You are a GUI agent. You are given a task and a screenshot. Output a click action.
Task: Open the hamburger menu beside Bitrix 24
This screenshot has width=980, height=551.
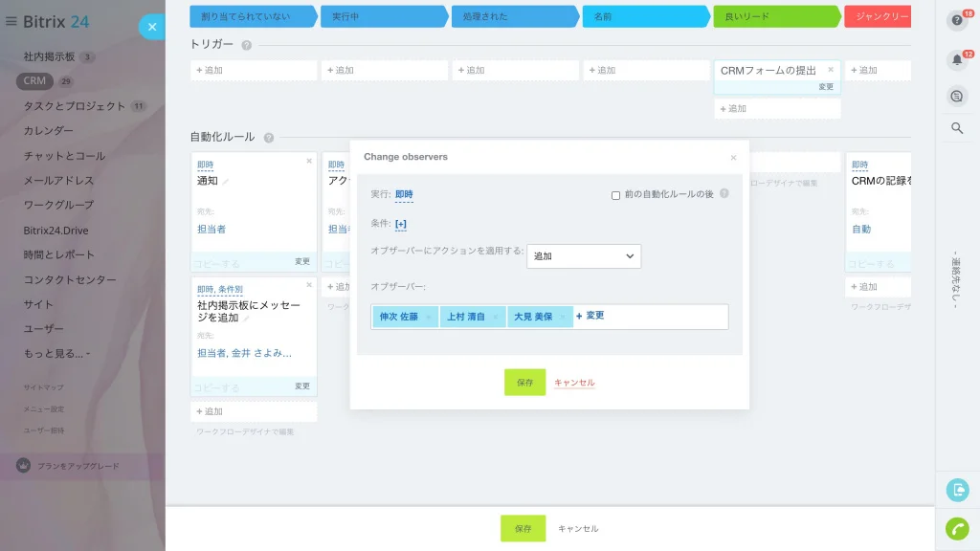coord(11,21)
